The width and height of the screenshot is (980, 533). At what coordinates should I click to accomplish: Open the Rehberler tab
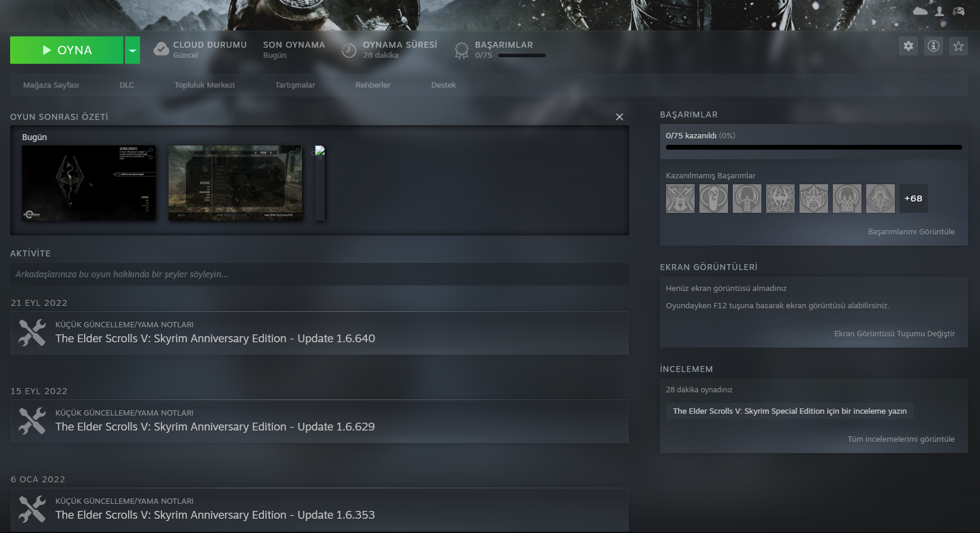tap(373, 85)
